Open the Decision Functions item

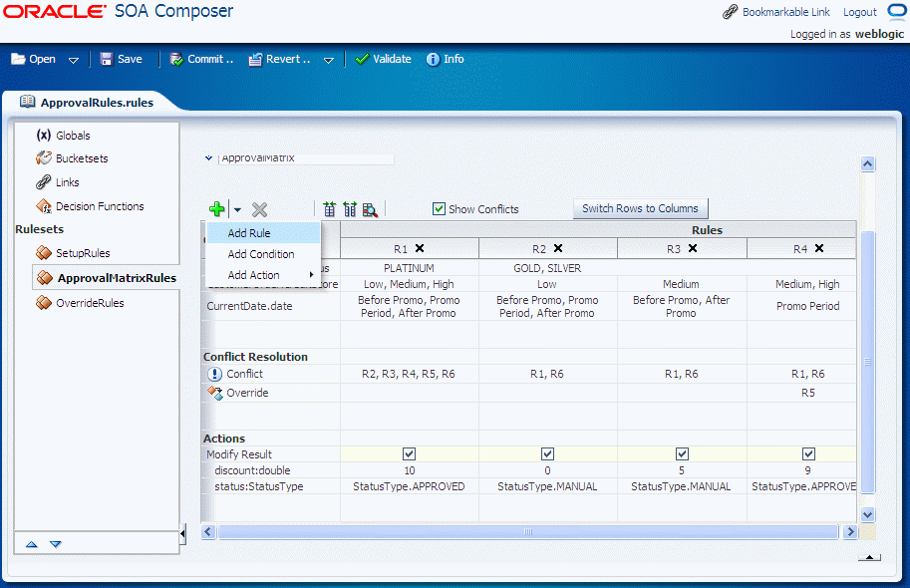(x=100, y=206)
